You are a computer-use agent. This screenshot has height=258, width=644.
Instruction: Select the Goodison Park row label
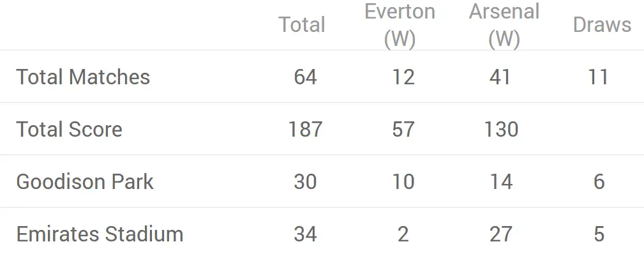point(85,182)
